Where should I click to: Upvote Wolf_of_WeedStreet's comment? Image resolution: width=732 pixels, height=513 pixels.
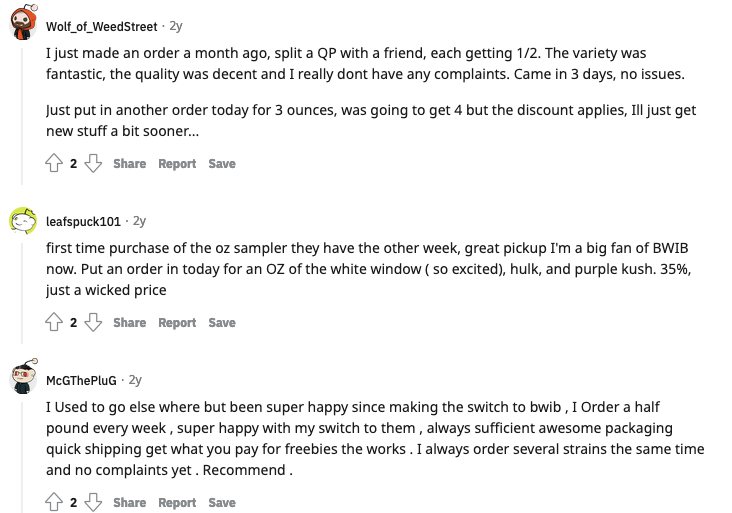[54, 163]
